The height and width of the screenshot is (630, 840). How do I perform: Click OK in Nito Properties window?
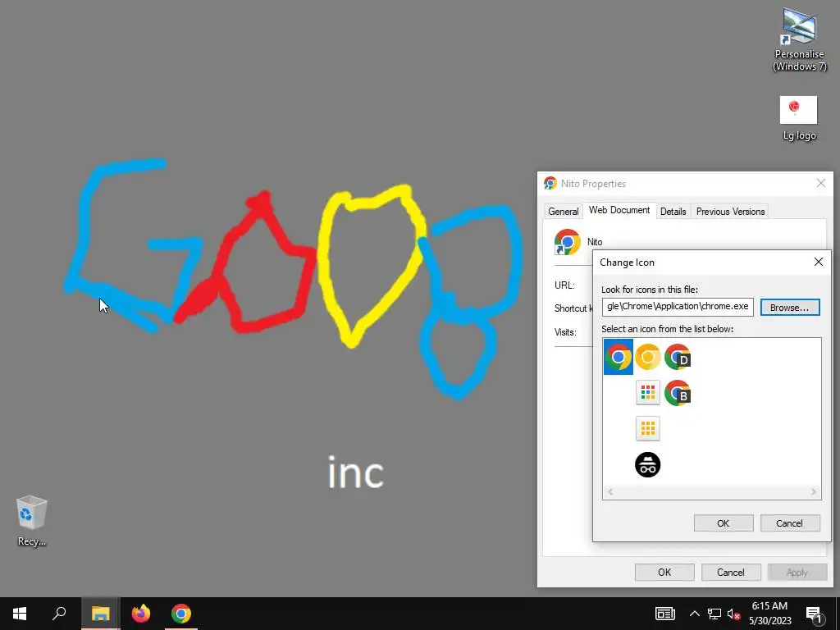coord(664,572)
